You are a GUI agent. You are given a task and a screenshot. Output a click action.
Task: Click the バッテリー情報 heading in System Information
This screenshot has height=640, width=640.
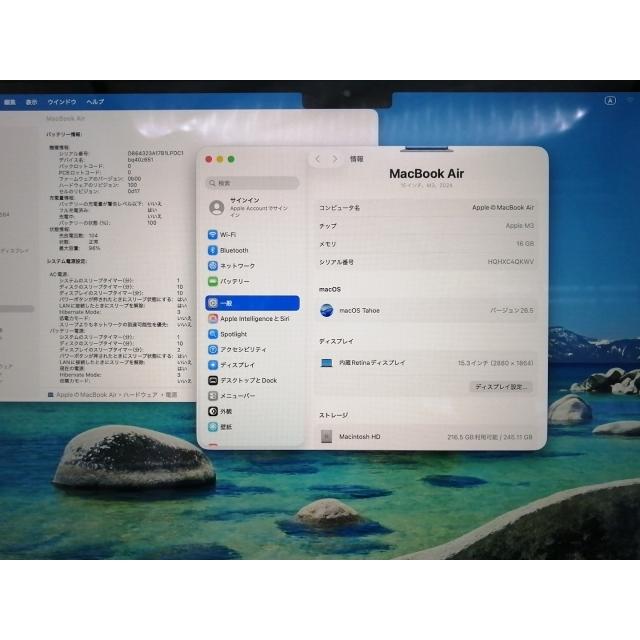pyautogui.click(x=64, y=134)
